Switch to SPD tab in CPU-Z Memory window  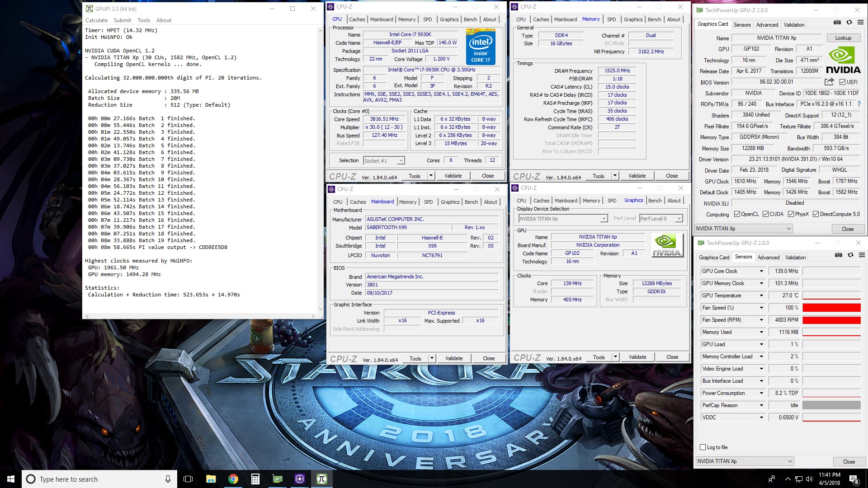(x=611, y=19)
